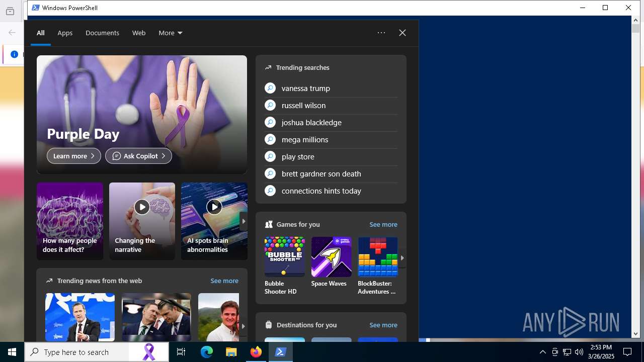Click See more in Games for you

383,224
